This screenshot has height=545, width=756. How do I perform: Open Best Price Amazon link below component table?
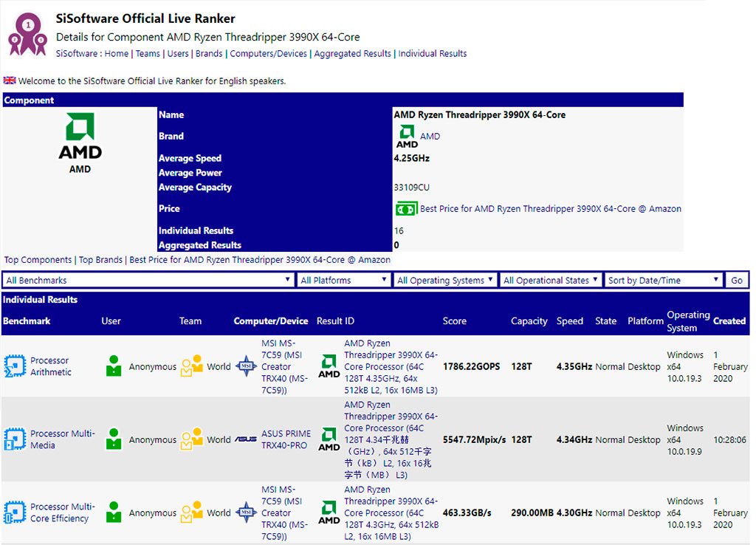click(x=260, y=260)
